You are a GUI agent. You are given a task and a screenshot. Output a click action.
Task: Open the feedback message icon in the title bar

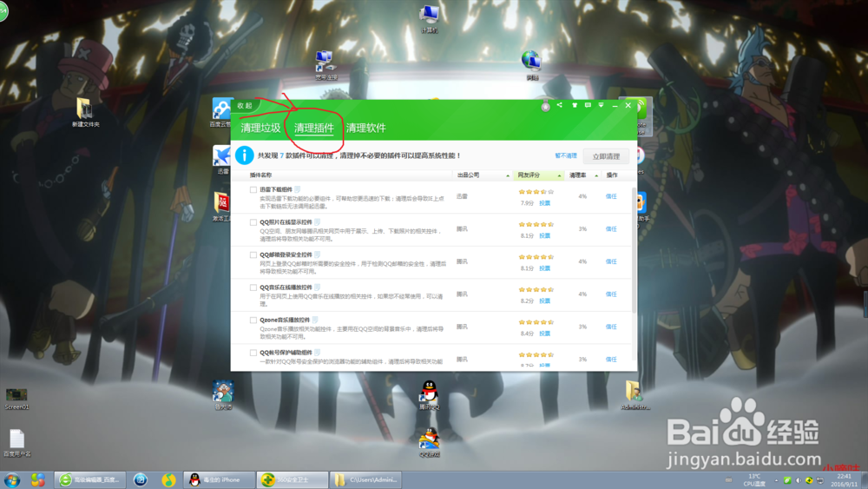pyautogui.click(x=588, y=105)
